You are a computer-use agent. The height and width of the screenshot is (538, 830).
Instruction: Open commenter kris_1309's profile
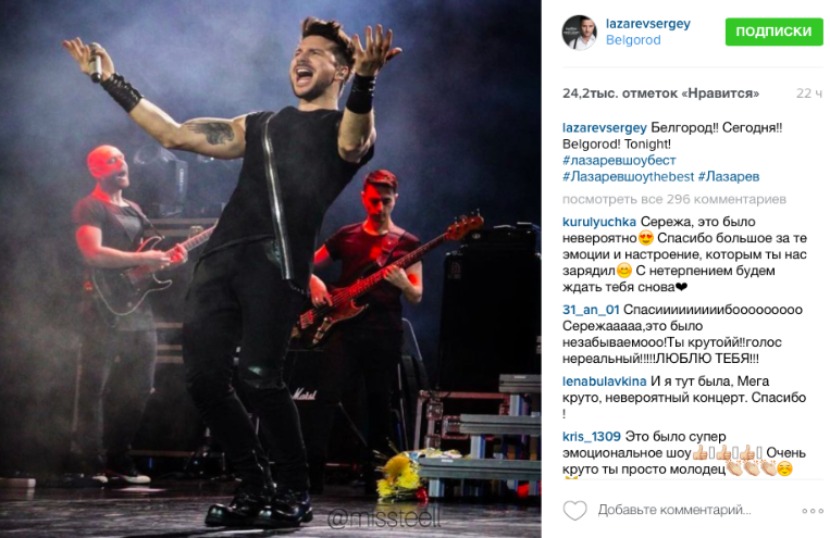pos(591,437)
